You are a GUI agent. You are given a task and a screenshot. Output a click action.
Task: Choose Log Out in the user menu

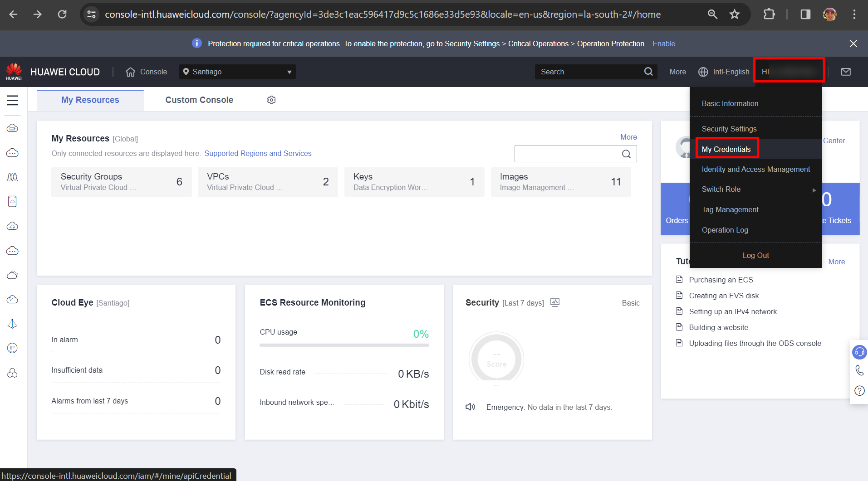755,255
